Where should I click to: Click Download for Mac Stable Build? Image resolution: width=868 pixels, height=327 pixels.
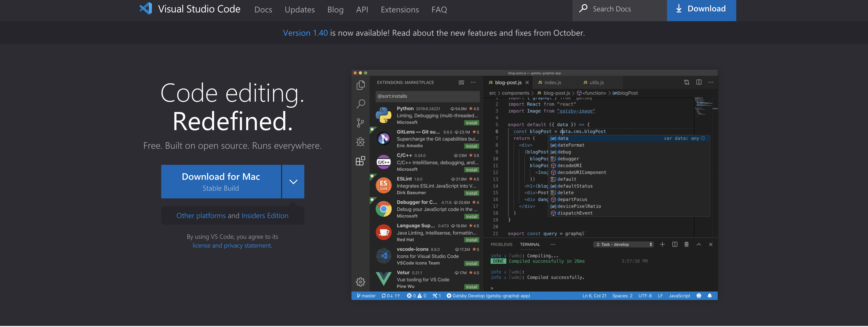[221, 182]
